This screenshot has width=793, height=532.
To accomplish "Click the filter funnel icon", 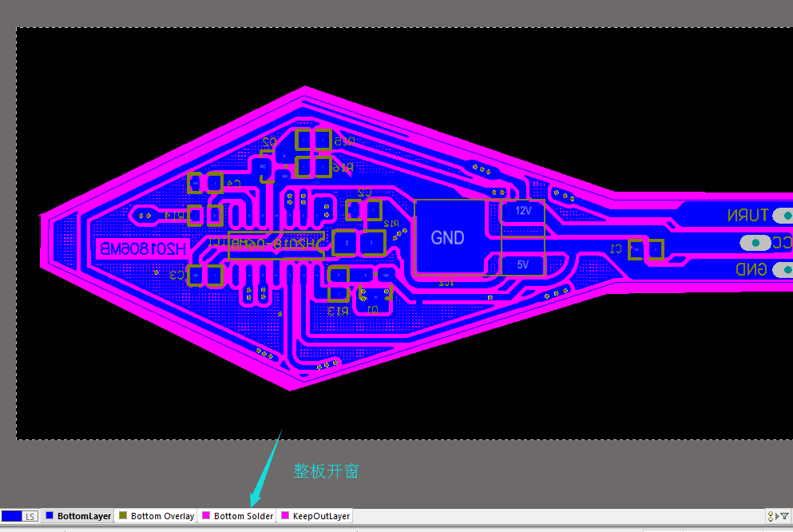I will 785,517.
